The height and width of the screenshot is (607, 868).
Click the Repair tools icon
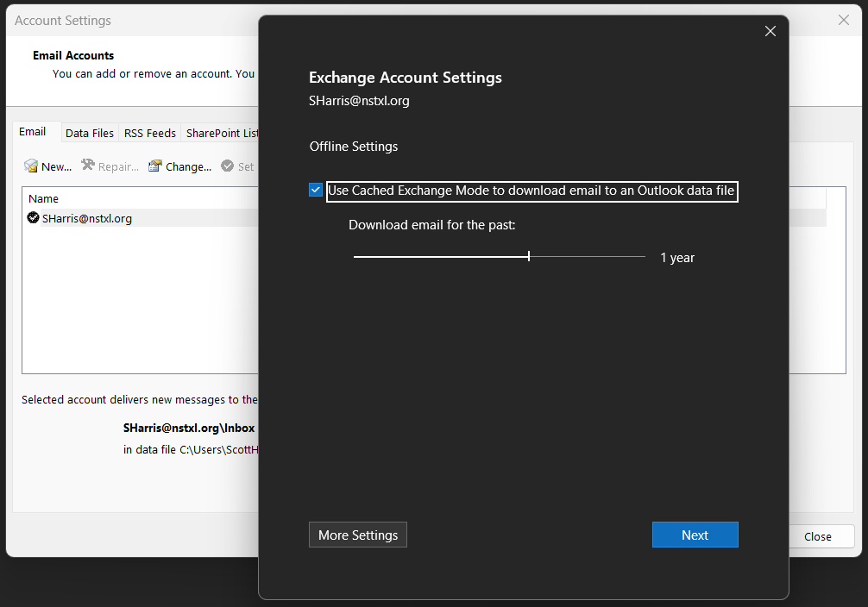88,165
